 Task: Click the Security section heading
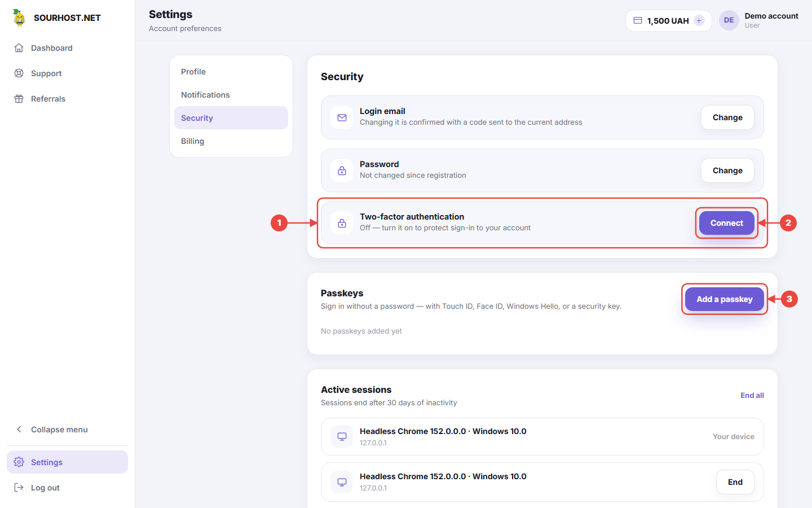pos(342,77)
